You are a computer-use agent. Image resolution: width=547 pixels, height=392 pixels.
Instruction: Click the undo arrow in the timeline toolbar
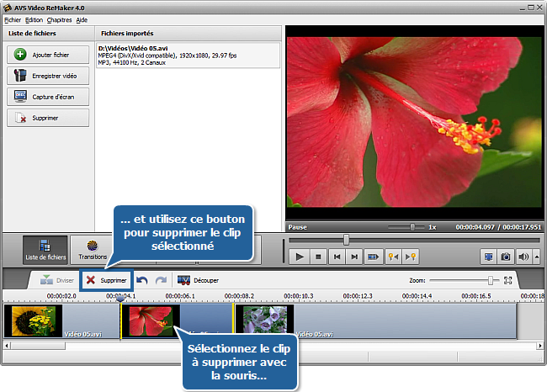click(142, 280)
